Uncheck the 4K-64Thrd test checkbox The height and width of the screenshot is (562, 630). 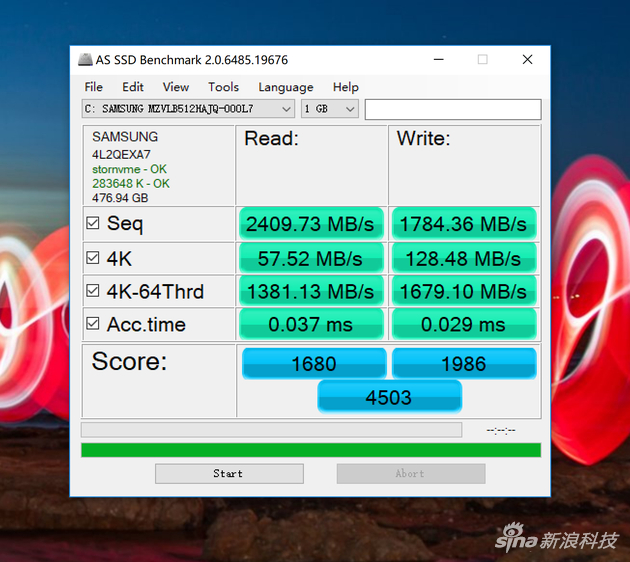(93, 290)
